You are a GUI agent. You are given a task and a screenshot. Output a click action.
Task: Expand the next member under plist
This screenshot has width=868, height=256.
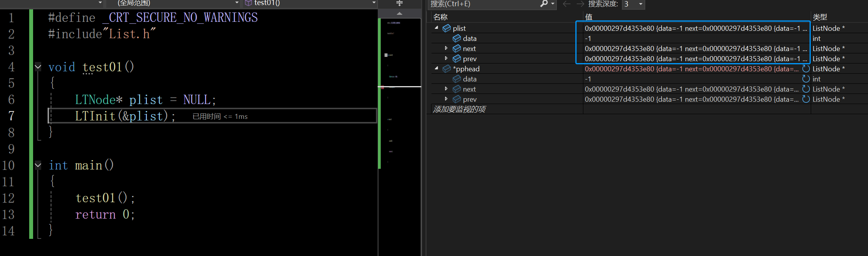[446, 48]
